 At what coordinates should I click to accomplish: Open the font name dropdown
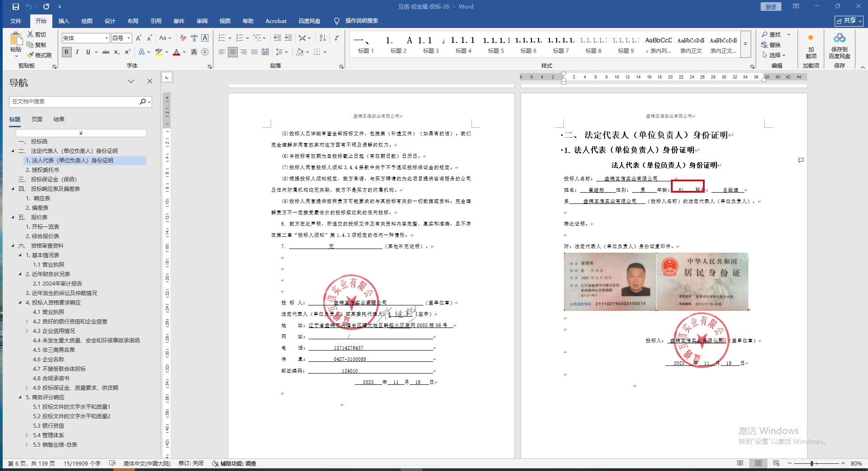click(106, 38)
